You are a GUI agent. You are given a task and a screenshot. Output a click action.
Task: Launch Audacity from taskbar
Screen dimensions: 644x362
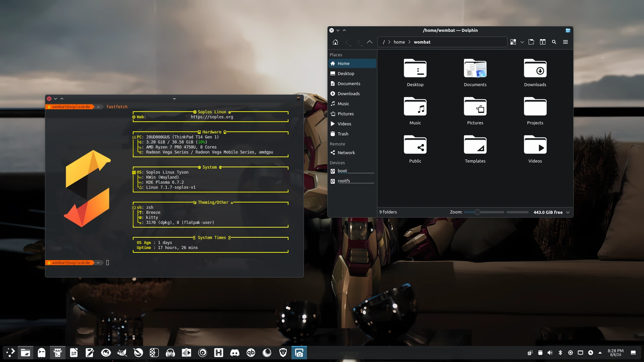pyautogui.click(x=170, y=353)
